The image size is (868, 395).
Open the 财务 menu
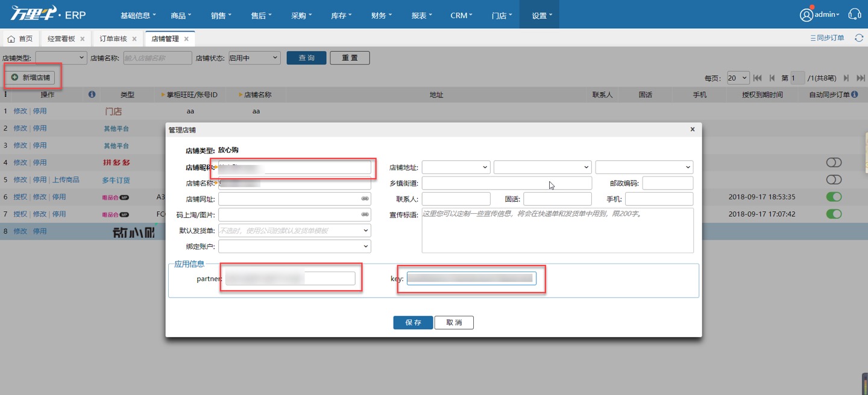pos(382,16)
